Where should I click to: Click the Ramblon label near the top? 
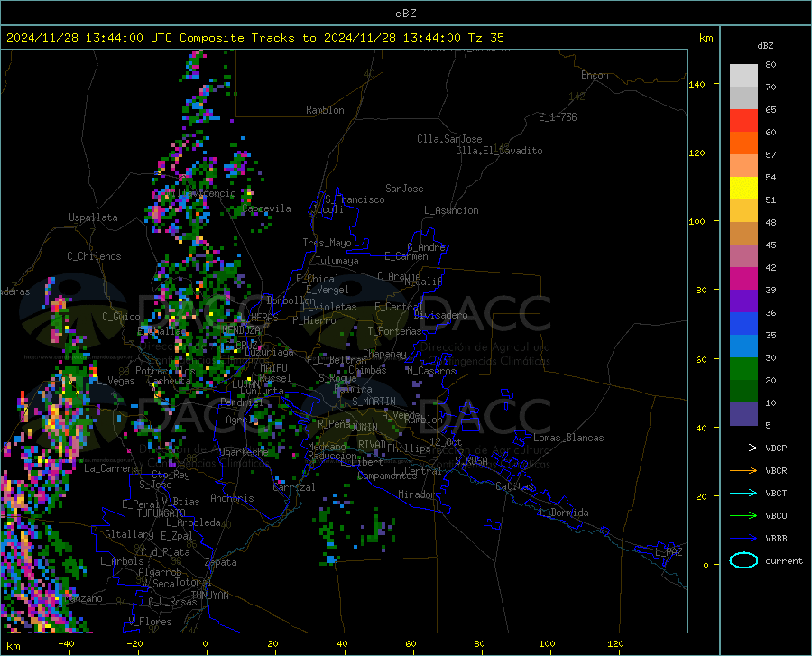point(325,110)
